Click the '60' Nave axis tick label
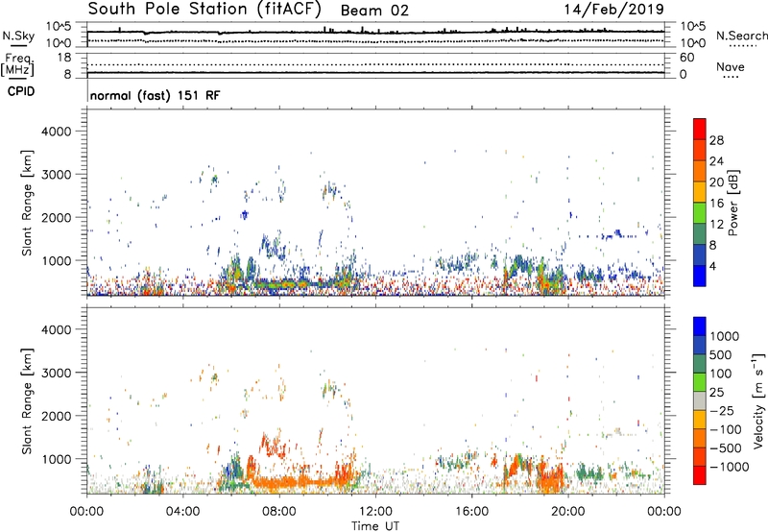The width and height of the screenshot is (768, 532). click(686, 58)
